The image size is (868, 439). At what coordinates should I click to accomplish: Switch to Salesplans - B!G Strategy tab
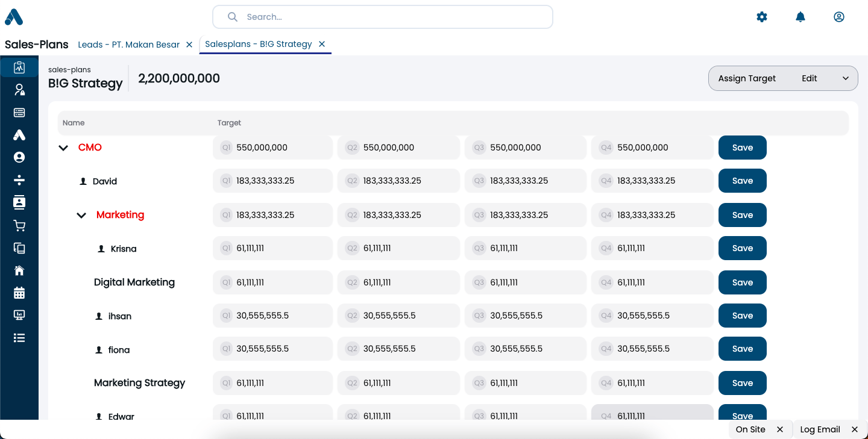tap(259, 44)
